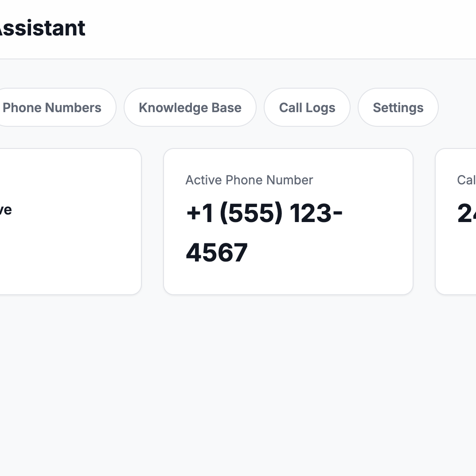This screenshot has height=476, width=476.
Task: Click the bold 've' status text
Action: point(5,210)
